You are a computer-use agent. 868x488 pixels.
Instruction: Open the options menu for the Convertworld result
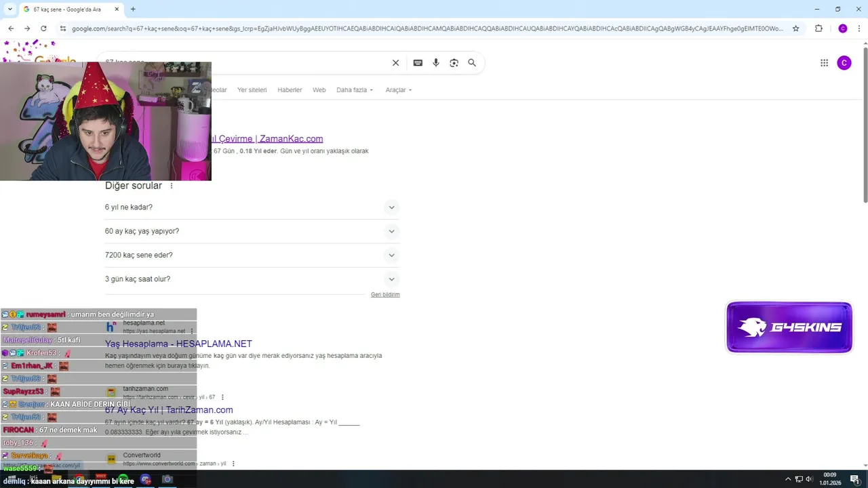(233, 464)
